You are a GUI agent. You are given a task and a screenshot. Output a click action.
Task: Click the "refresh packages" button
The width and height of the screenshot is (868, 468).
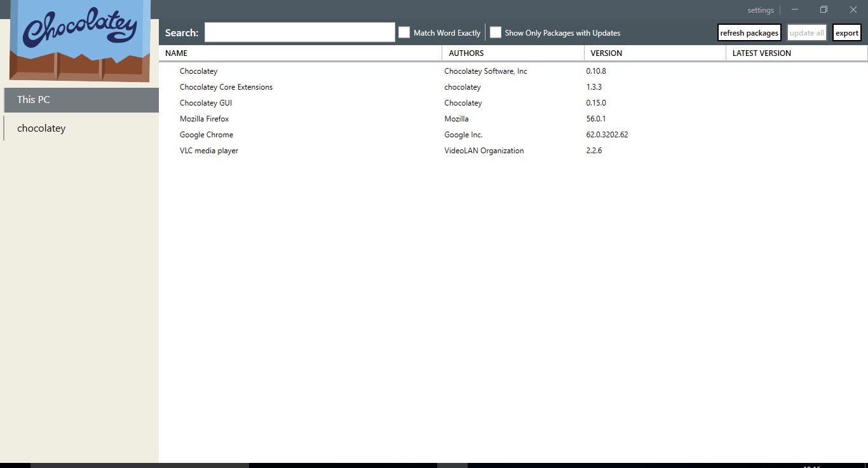pyautogui.click(x=749, y=32)
